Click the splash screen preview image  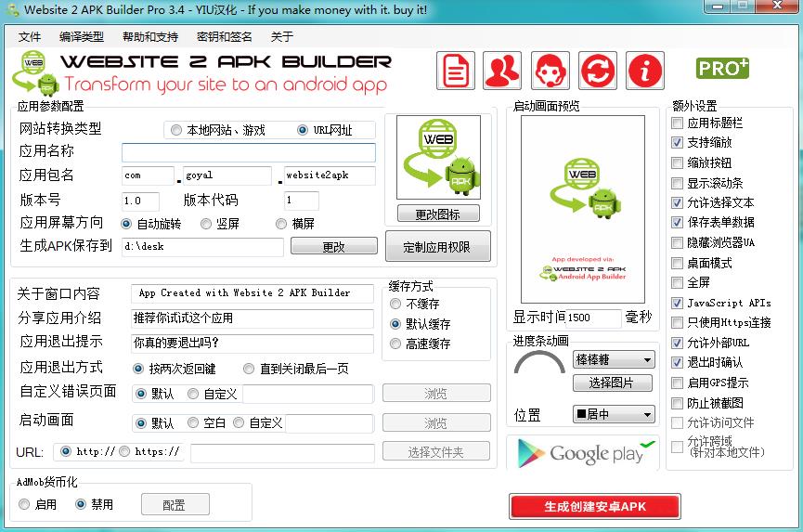point(583,209)
